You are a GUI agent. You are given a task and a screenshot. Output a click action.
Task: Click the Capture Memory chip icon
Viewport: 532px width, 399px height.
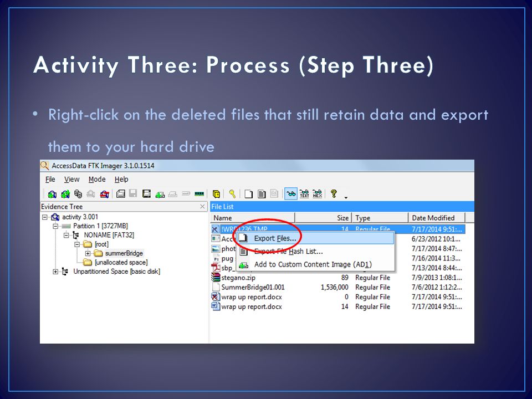click(199, 194)
